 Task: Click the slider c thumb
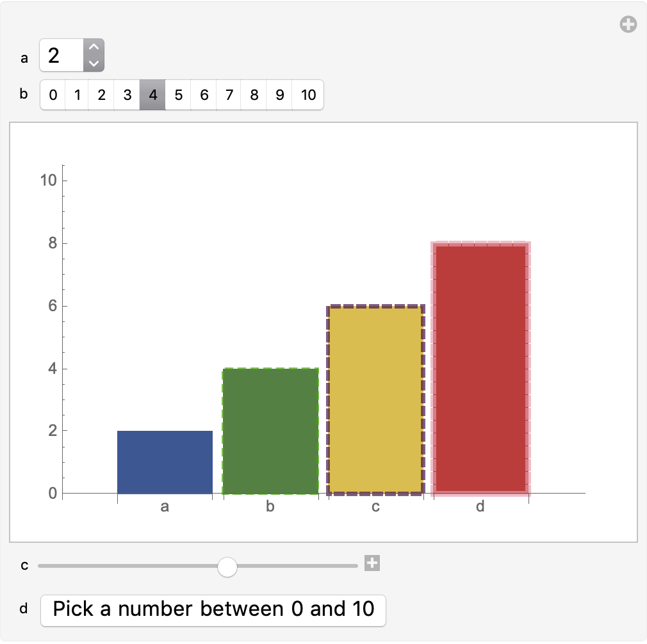click(x=227, y=567)
